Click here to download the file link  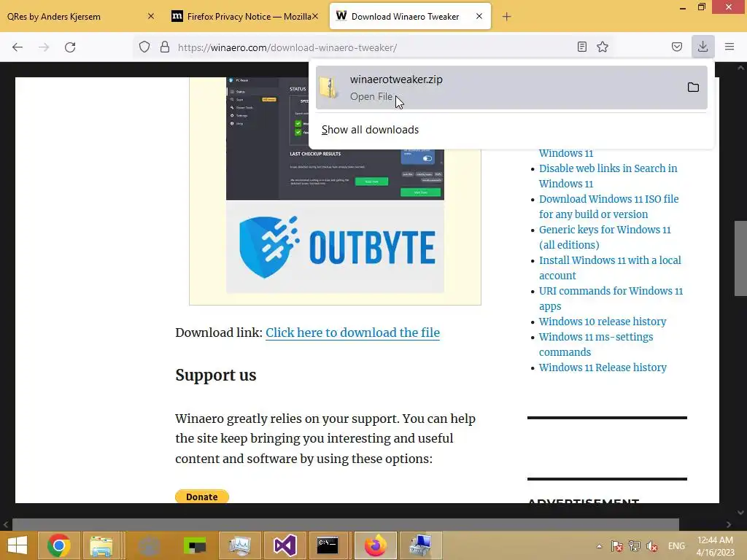(352, 332)
